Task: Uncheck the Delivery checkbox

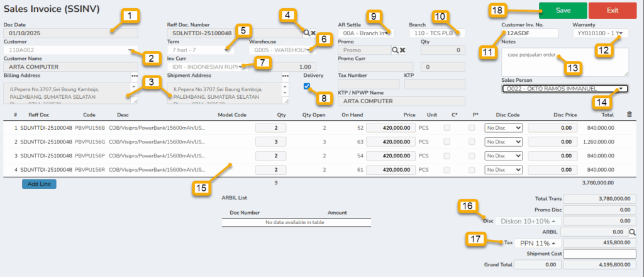Action: click(x=307, y=86)
